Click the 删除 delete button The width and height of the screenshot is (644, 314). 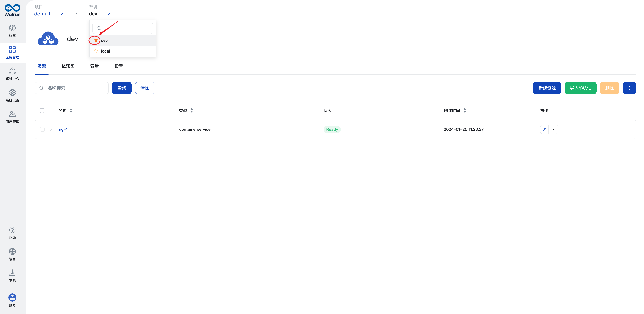tap(610, 88)
